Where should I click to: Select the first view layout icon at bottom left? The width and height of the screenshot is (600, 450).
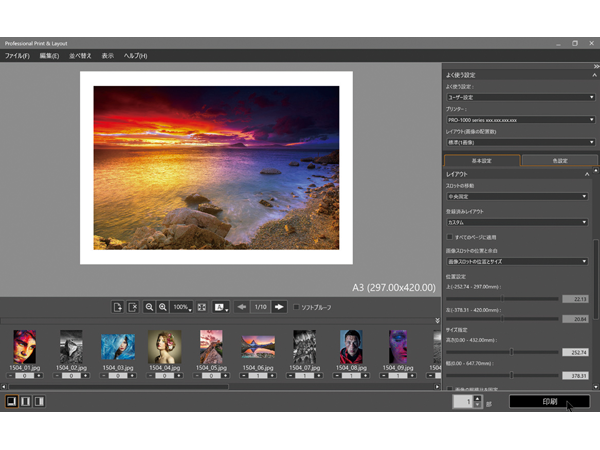pos(11,401)
